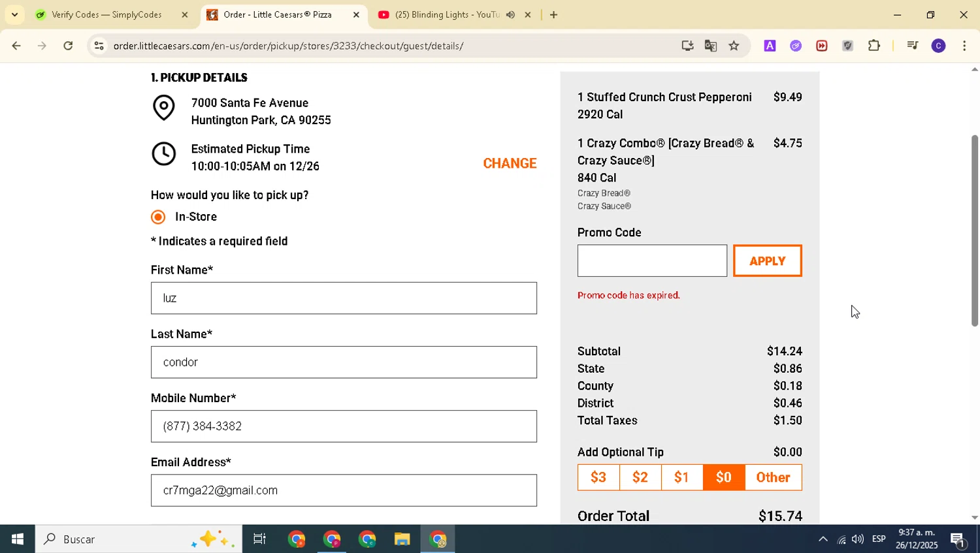Click scrollbar down arrow
Image resolution: width=980 pixels, height=553 pixels.
point(975,518)
